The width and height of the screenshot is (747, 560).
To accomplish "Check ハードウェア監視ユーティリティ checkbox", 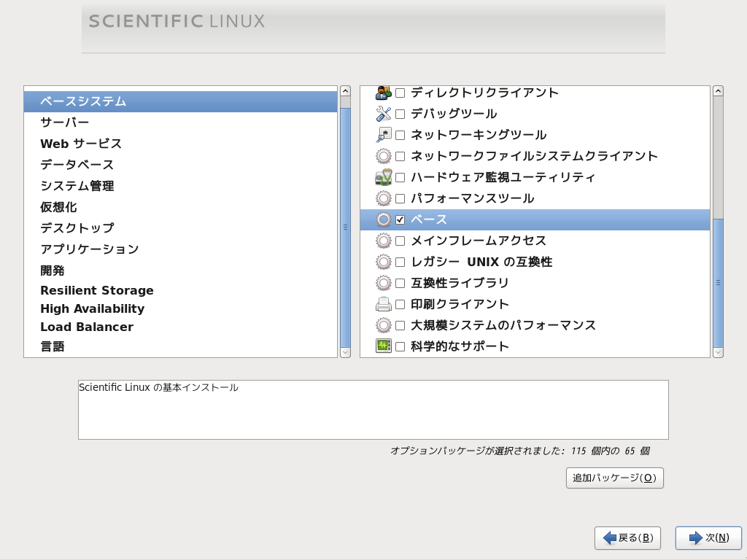I will (400, 178).
